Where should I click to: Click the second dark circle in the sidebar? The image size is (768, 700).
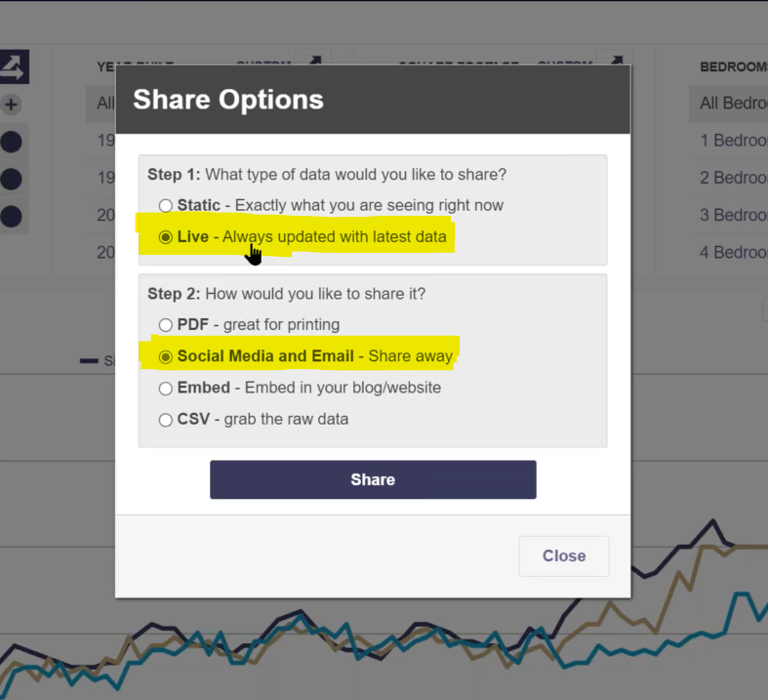coord(11,180)
